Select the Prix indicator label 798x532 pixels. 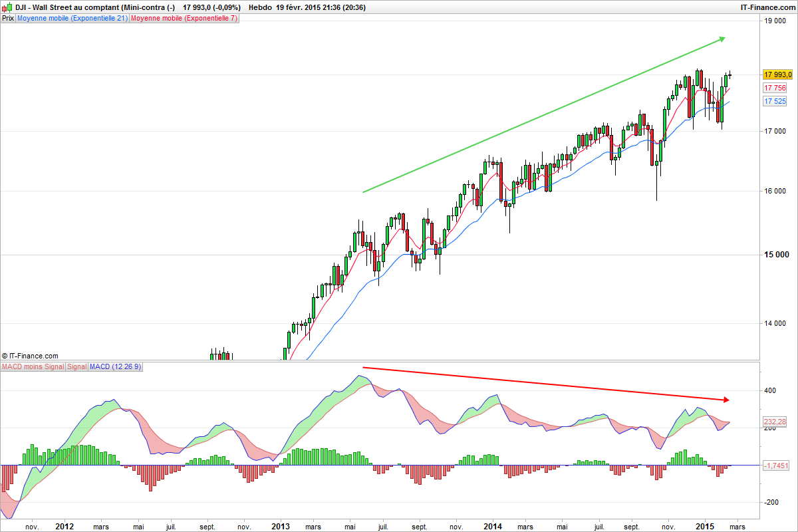click(x=8, y=19)
